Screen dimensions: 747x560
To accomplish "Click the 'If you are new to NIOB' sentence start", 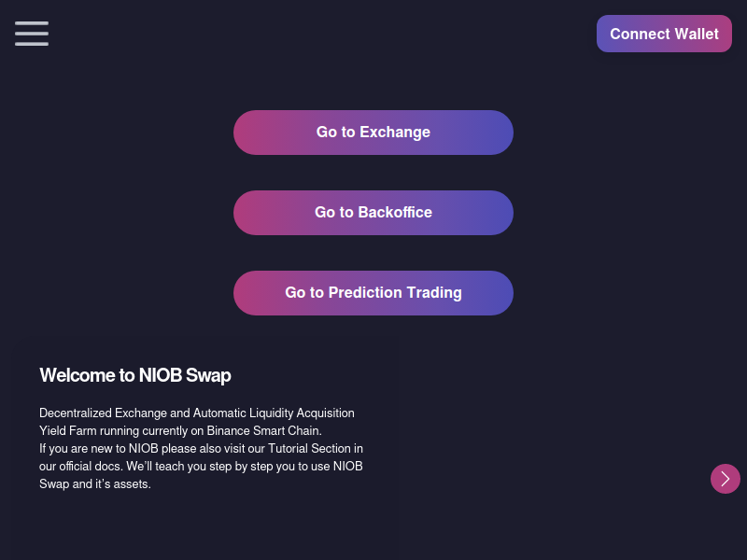I will pyautogui.click(x=99, y=449).
